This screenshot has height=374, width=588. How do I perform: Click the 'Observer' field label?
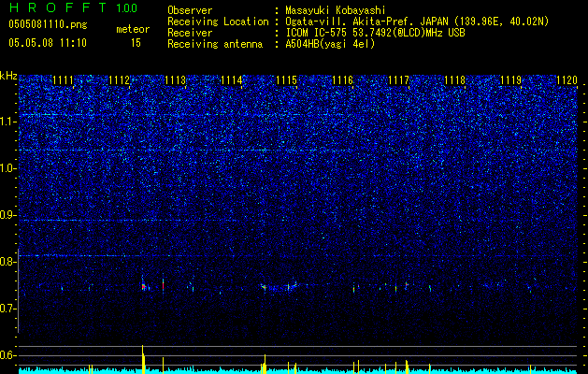pyautogui.click(x=190, y=10)
